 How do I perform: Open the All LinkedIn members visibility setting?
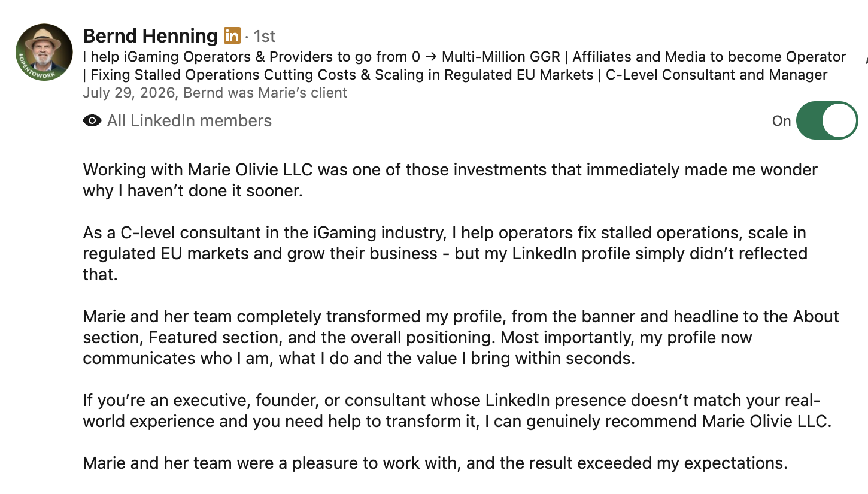click(189, 121)
